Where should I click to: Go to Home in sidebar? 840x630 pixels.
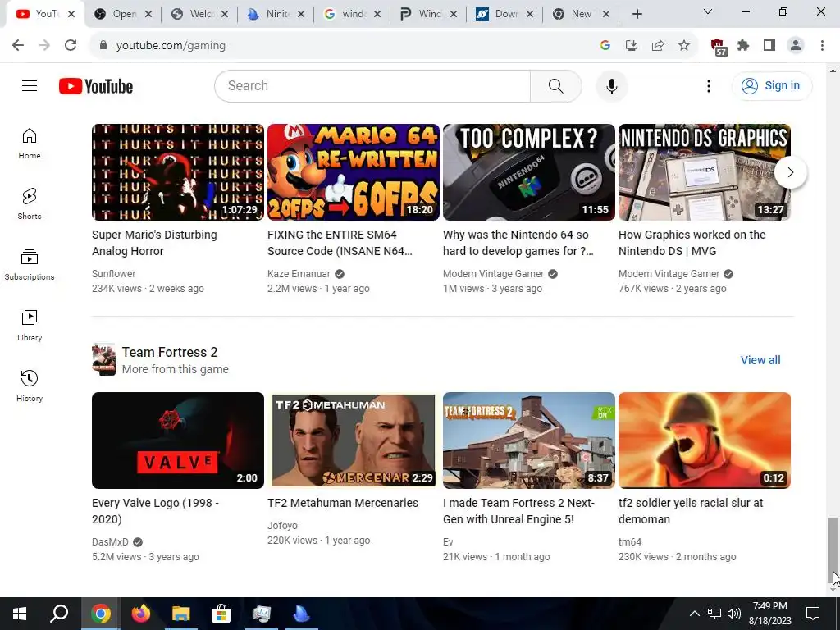[x=30, y=144]
